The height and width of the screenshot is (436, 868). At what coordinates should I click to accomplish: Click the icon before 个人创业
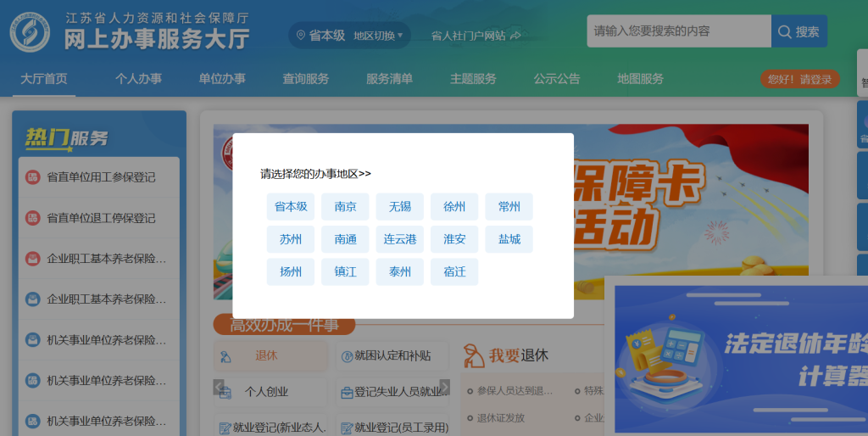[x=225, y=394]
